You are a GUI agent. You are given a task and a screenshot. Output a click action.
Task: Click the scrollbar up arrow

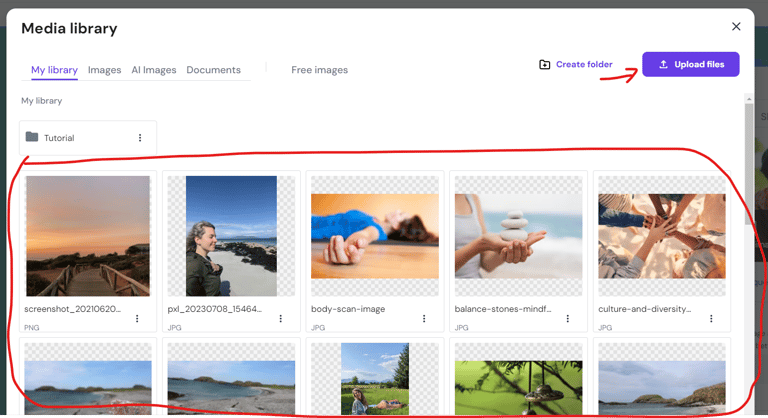click(x=749, y=99)
